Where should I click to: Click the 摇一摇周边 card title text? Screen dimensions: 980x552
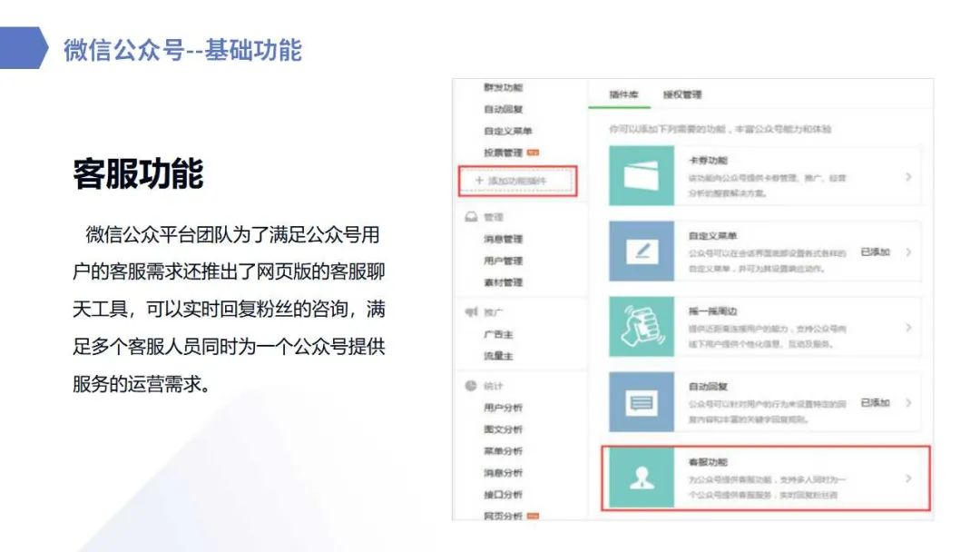pyautogui.click(x=713, y=311)
